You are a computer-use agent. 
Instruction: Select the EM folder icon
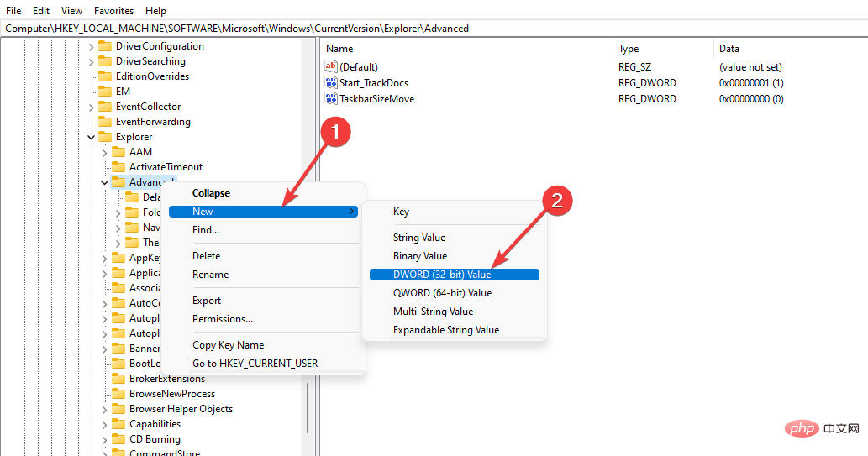coord(105,92)
